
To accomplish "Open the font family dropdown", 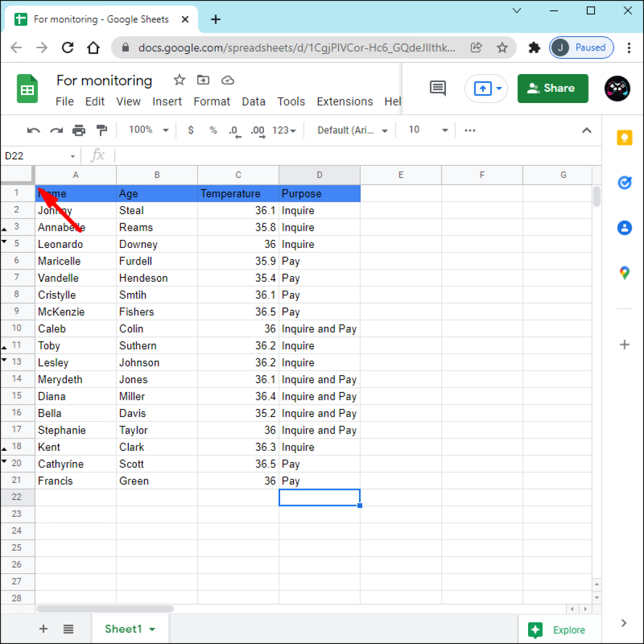I will click(x=352, y=130).
